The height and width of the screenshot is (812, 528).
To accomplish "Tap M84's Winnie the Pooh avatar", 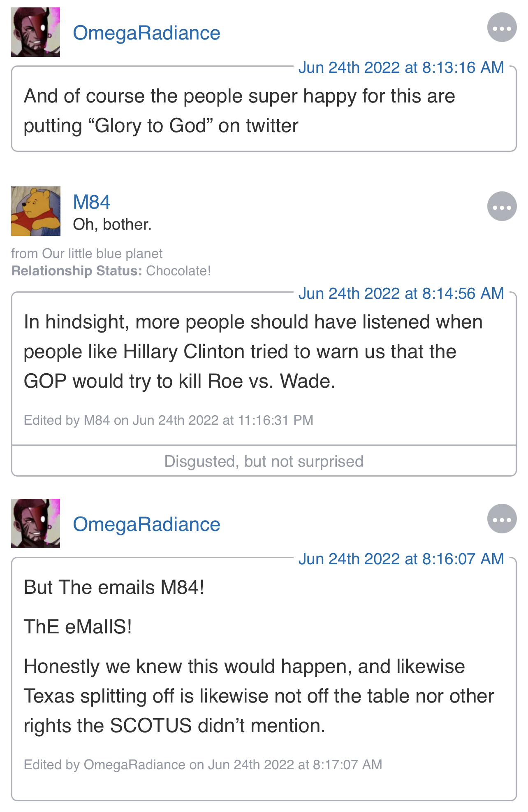I will [x=35, y=211].
